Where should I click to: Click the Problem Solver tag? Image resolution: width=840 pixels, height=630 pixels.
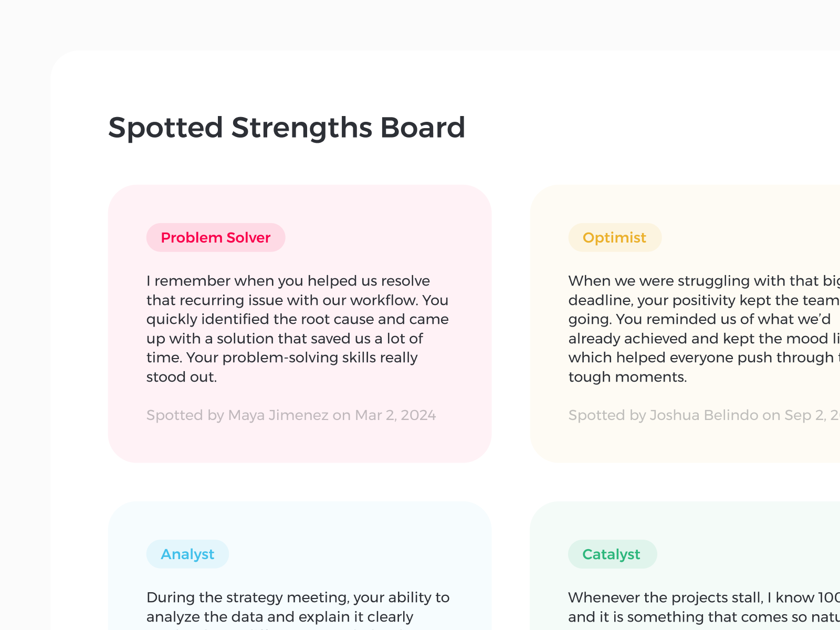pos(216,237)
